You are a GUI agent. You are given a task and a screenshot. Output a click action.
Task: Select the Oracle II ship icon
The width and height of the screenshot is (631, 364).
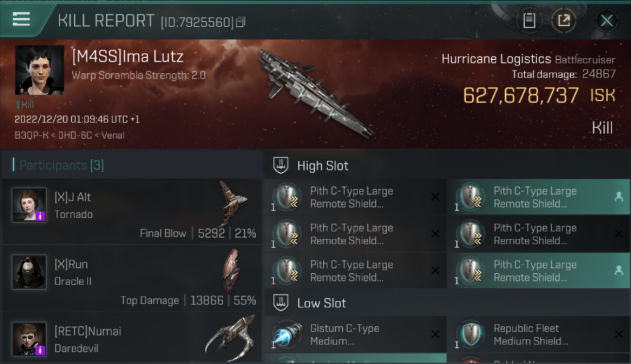click(232, 270)
